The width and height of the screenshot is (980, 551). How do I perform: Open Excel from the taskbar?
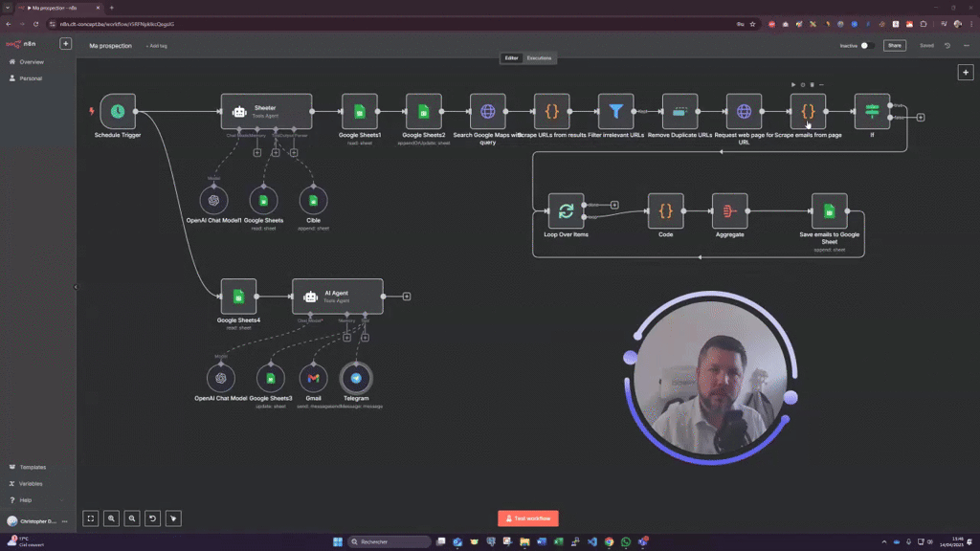(558, 542)
